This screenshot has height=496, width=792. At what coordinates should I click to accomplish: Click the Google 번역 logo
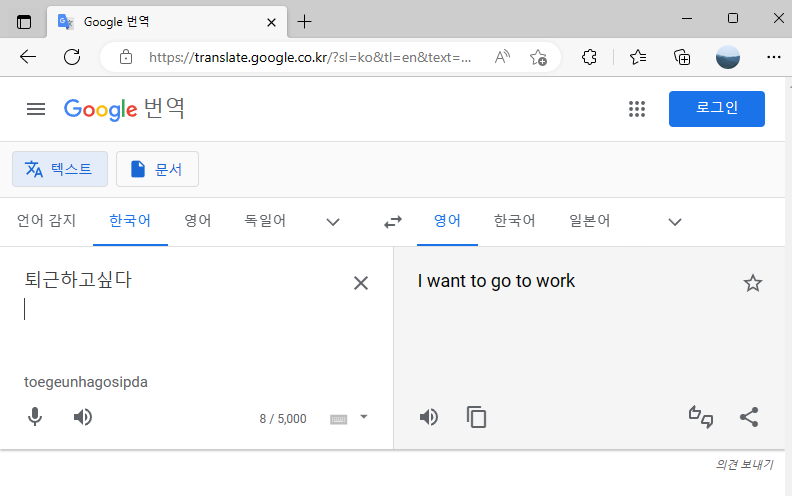[x=124, y=109]
